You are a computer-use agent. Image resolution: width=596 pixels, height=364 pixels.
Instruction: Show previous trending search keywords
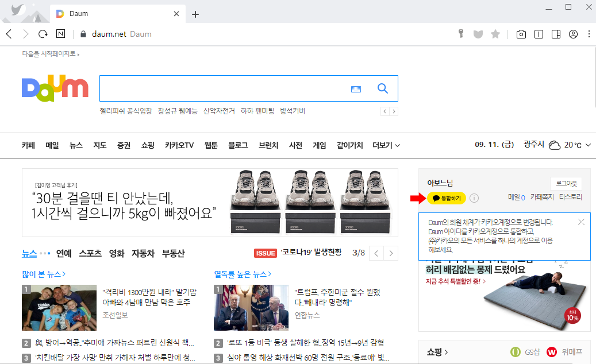point(385,111)
